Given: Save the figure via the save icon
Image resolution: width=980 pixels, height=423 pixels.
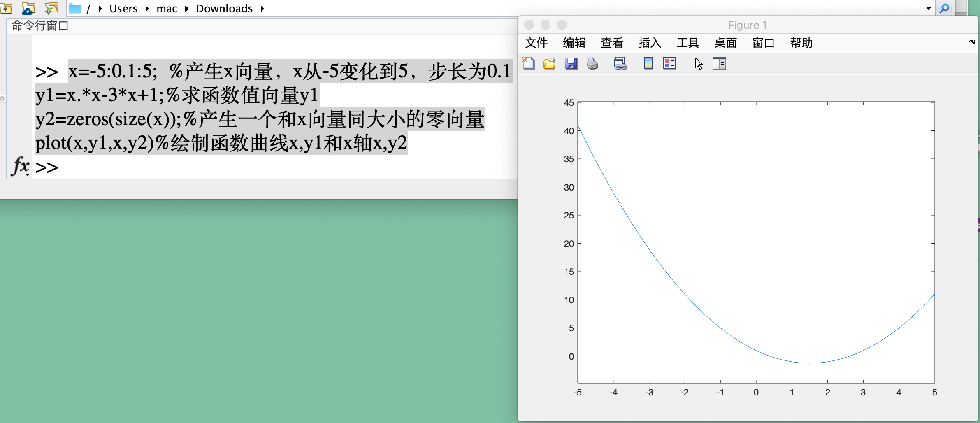Looking at the screenshot, I should click(571, 64).
